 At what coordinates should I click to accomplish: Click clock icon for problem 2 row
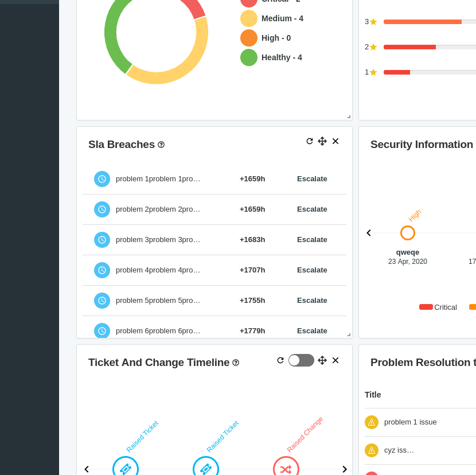[x=102, y=209]
